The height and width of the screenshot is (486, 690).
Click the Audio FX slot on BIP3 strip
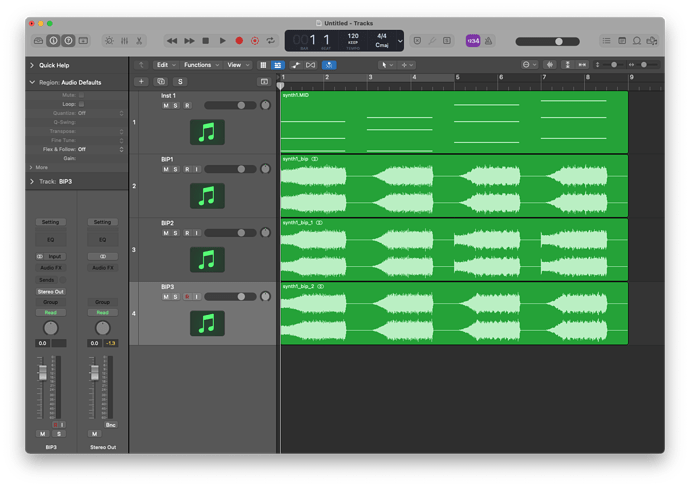coord(49,268)
